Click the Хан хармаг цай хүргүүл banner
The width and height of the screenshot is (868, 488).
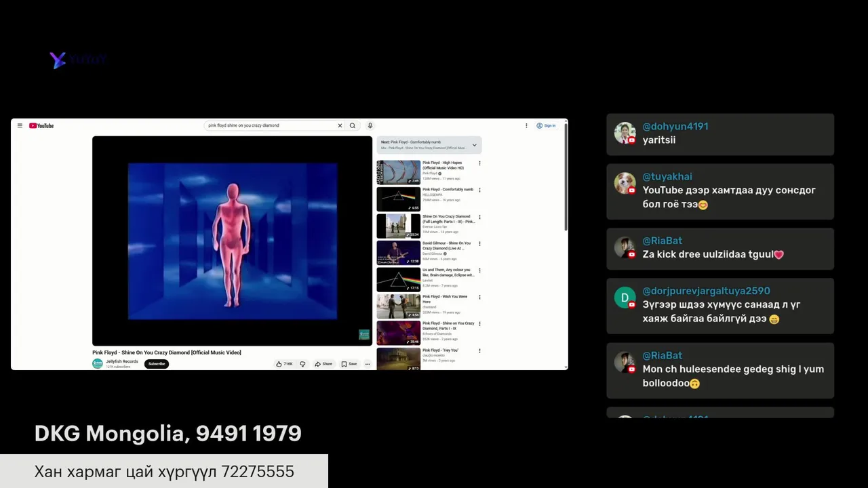click(164, 472)
